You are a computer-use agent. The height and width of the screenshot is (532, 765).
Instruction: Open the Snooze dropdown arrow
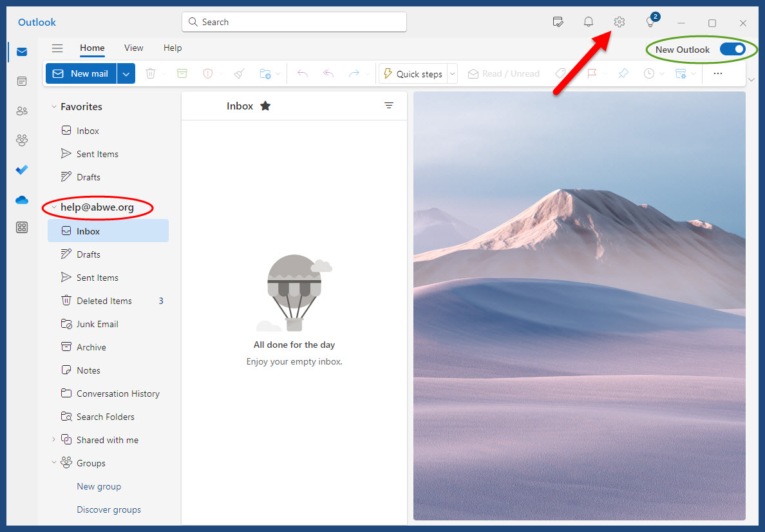pyautogui.click(x=662, y=74)
